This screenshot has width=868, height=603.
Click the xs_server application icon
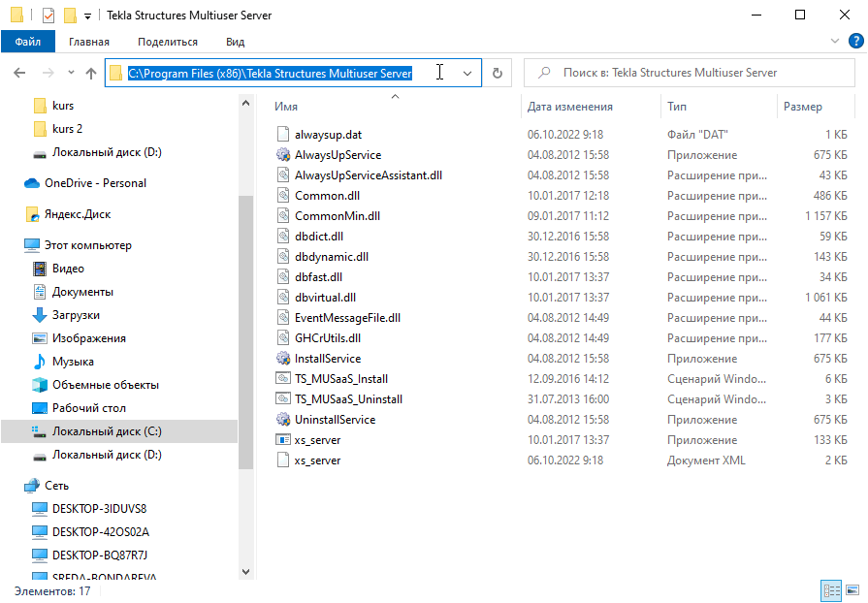[x=283, y=440]
